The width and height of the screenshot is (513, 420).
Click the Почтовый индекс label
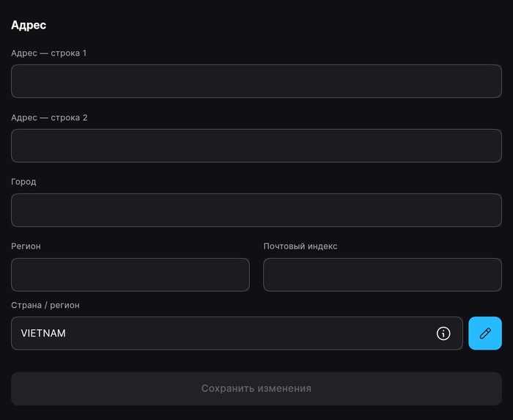click(x=300, y=246)
